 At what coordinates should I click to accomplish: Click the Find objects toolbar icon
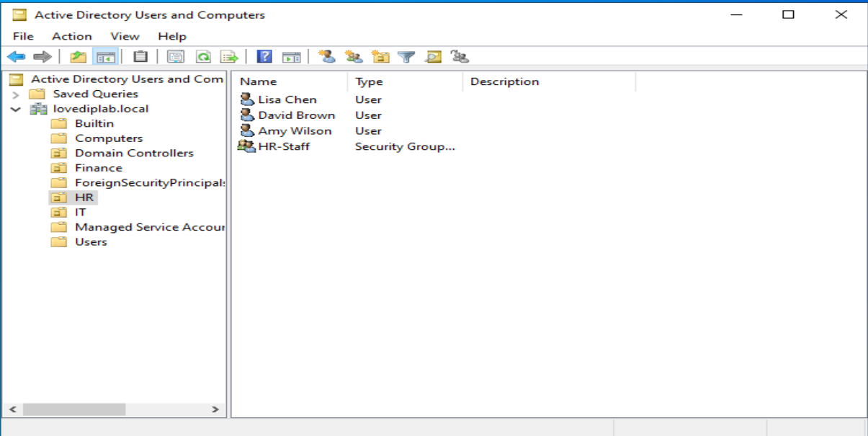tap(433, 56)
